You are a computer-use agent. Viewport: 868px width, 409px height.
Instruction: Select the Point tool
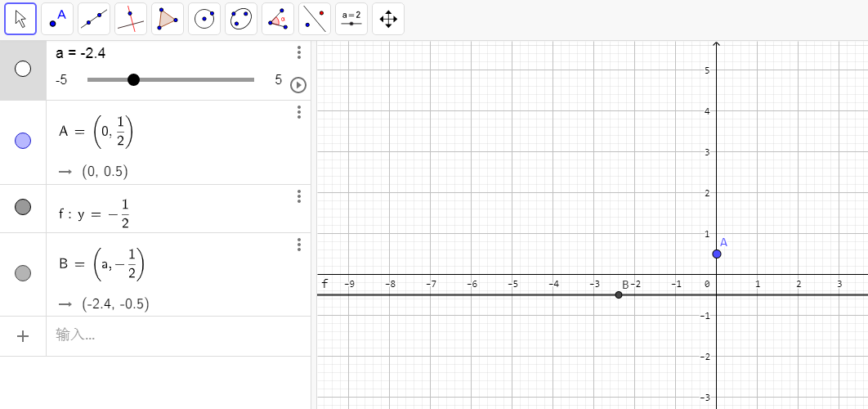(57, 18)
